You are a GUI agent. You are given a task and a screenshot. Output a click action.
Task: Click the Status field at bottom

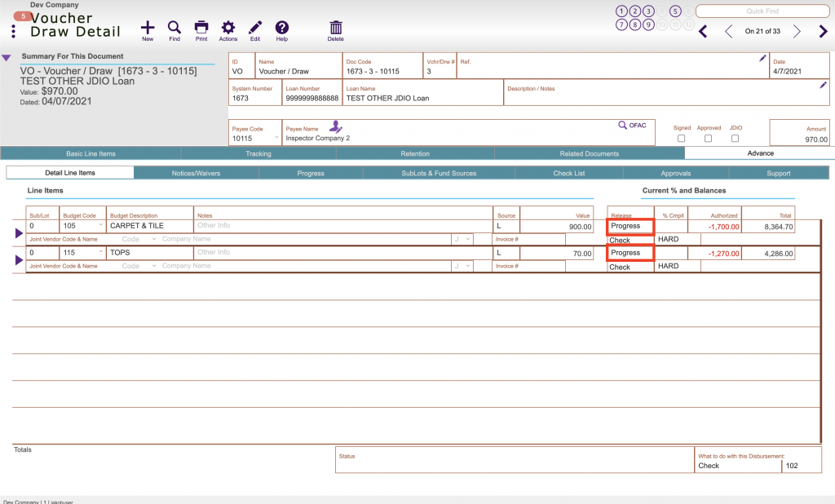point(515,460)
